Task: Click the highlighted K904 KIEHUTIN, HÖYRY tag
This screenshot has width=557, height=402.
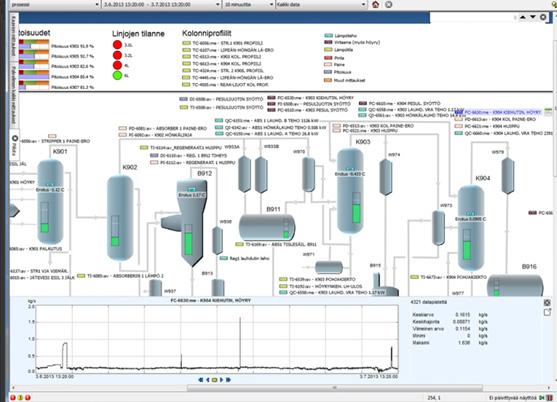Action: click(498, 112)
